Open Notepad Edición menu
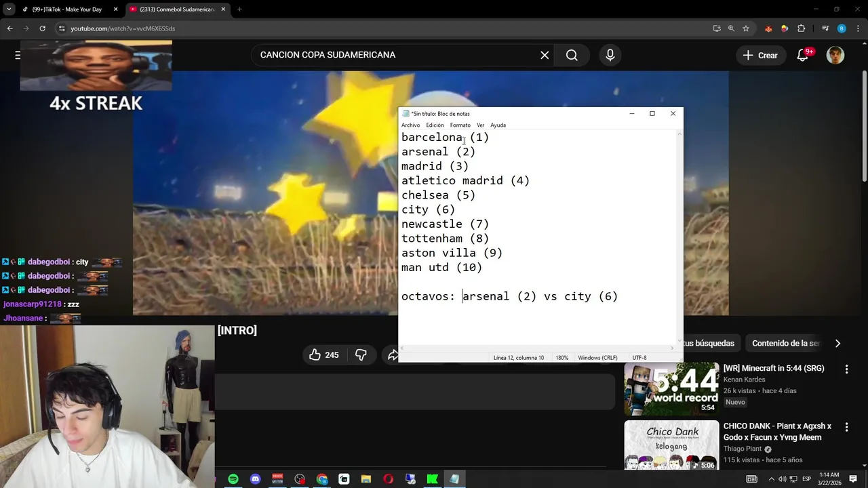Image resolution: width=868 pixels, height=488 pixels. pyautogui.click(x=435, y=125)
